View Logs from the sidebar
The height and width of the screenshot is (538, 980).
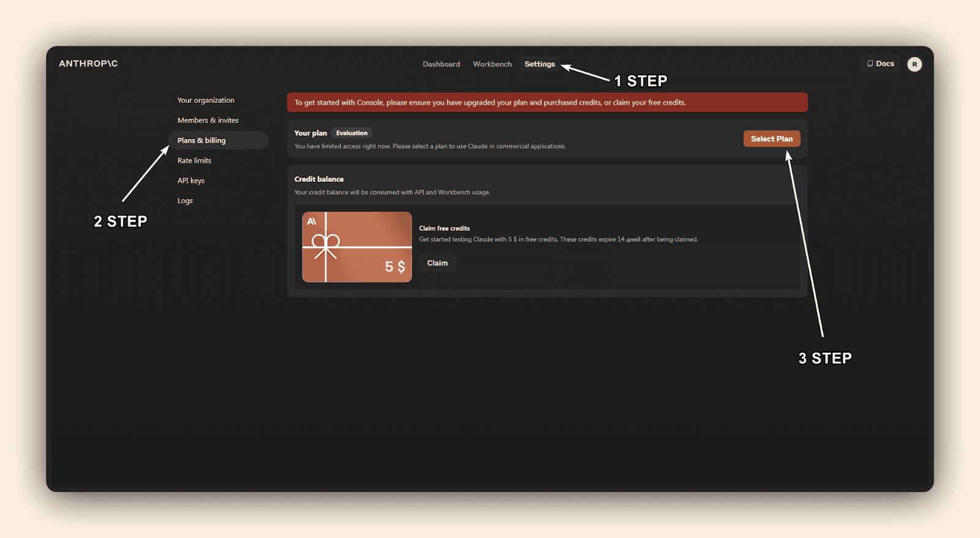(x=185, y=201)
